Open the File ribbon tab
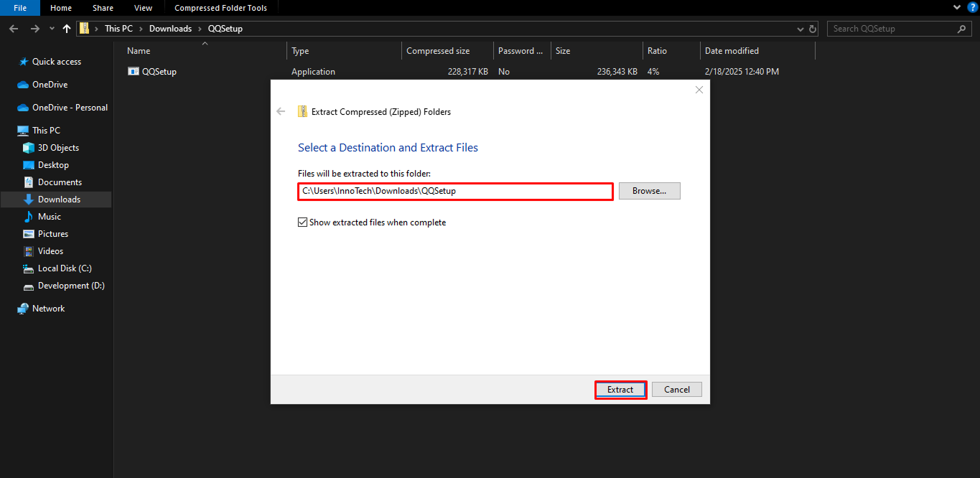980x478 pixels. [x=20, y=8]
